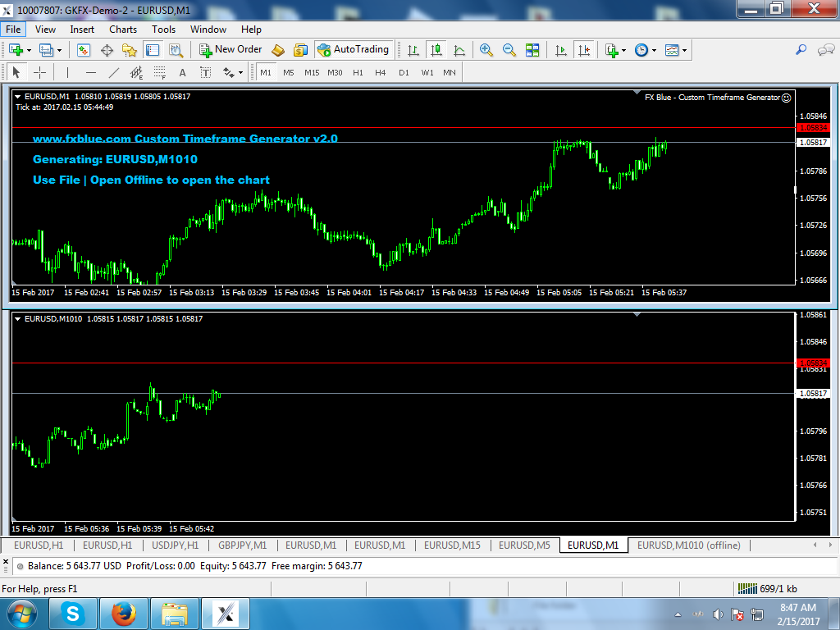
Task: Click the Windows Start button
Action: click(x=22, y=614)
